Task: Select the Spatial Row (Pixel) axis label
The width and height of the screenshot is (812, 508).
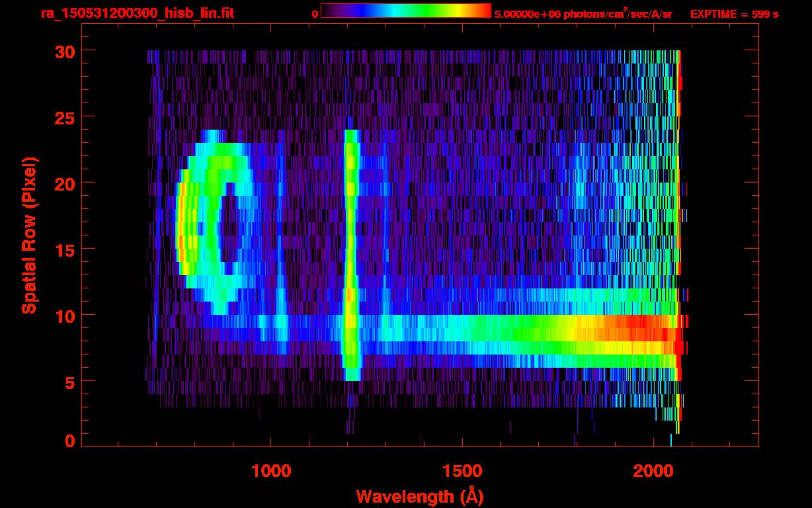Action: 29,235
